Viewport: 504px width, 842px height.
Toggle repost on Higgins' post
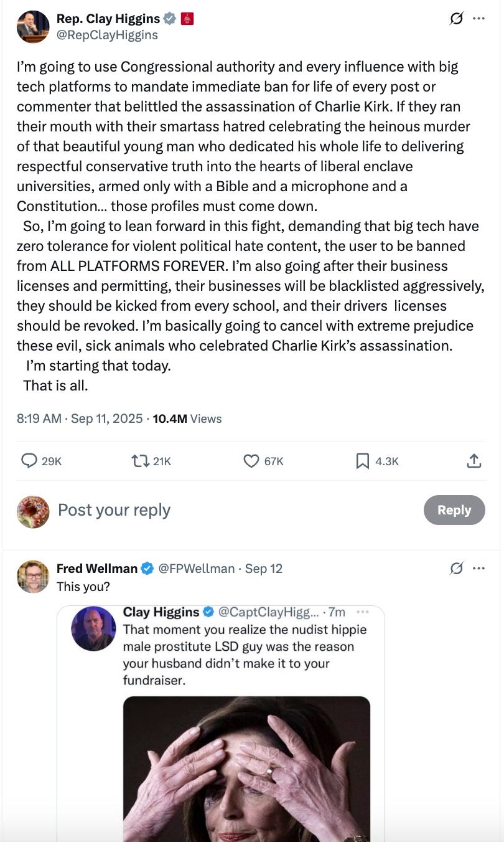pos(138,461)
